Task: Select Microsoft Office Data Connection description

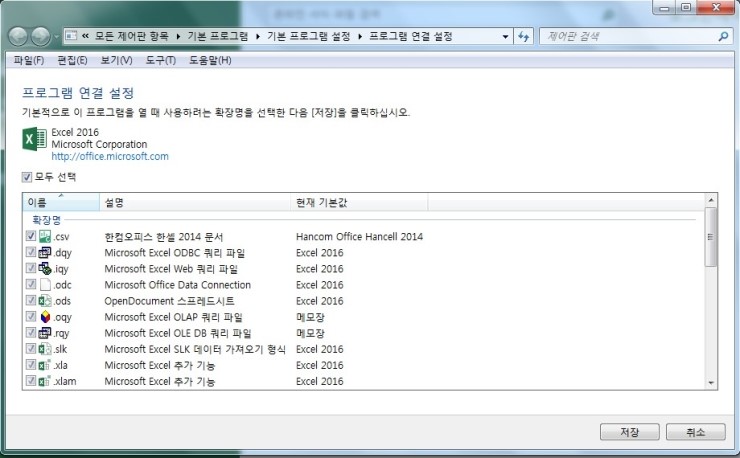Action: 177,285
